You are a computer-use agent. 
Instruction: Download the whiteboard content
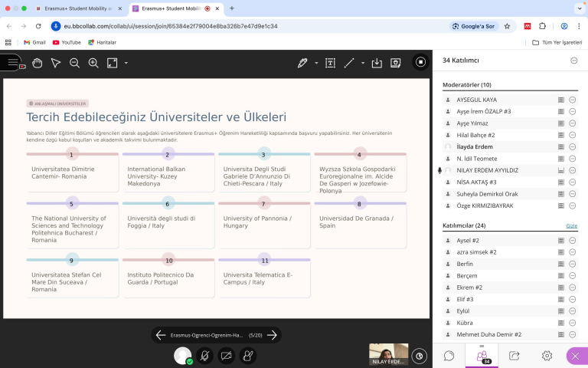(x=377, y=63)
